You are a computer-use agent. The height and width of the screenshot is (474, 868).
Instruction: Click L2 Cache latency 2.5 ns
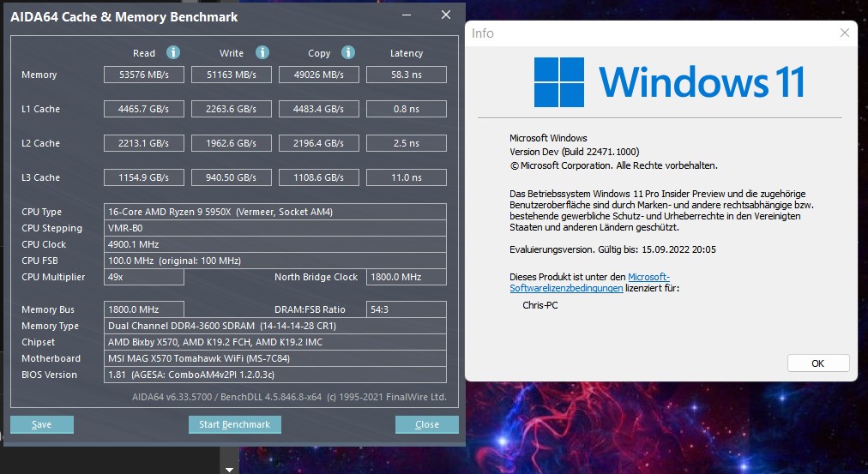click(407, 143)
